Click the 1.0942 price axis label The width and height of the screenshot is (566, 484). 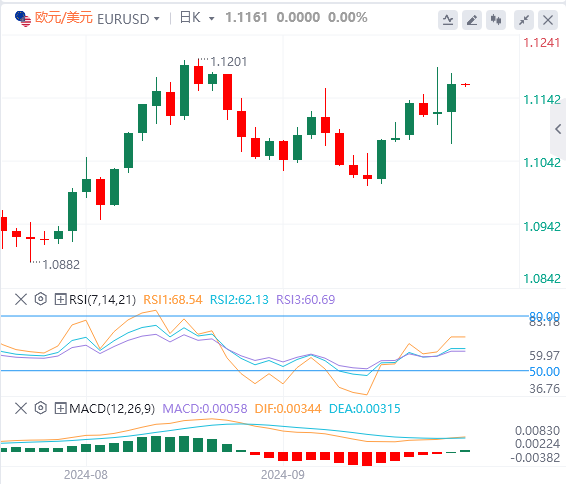[542, 227]
